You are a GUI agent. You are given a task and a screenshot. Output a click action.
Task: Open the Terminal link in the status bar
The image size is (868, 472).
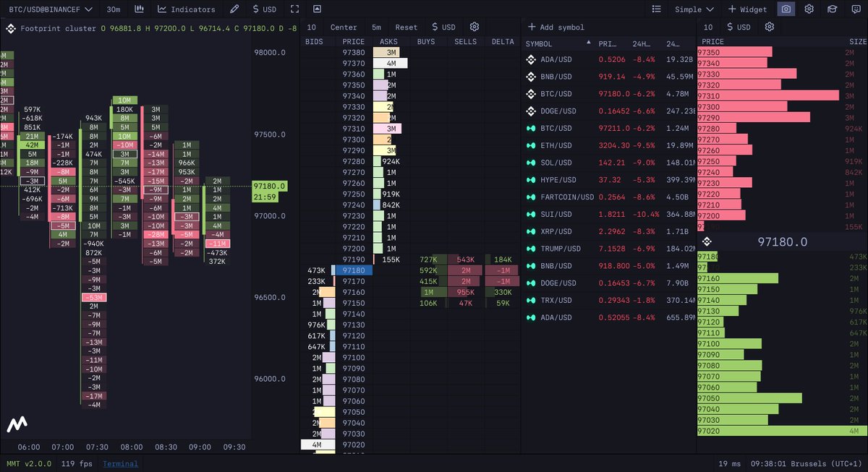[x=120, y=463]
